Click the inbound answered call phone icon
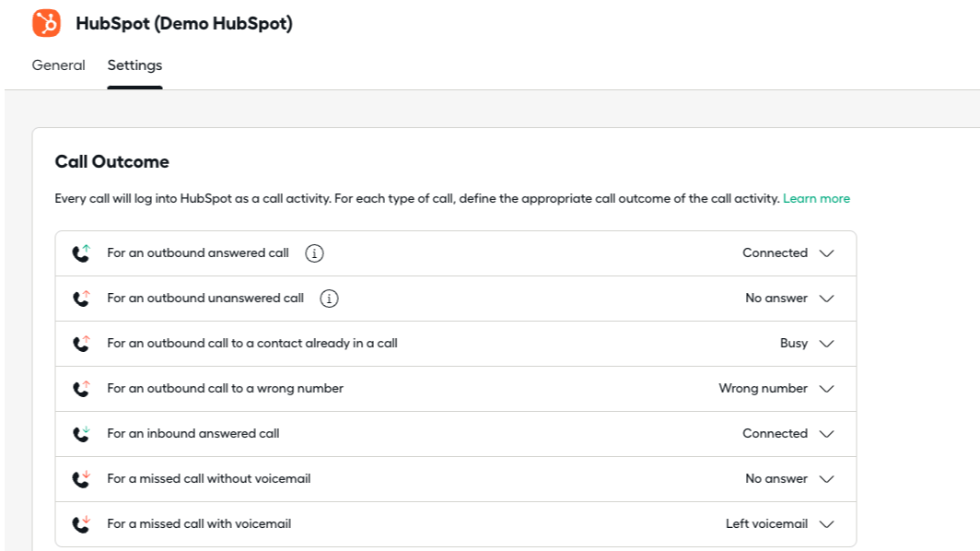This screenshot has height=551, width=980. 81,433
